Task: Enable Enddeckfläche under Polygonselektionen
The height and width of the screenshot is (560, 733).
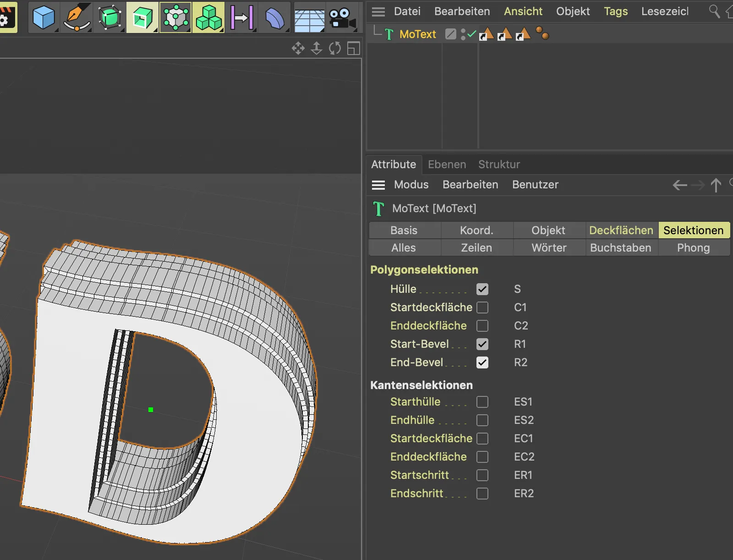Action: coord(482,326)
